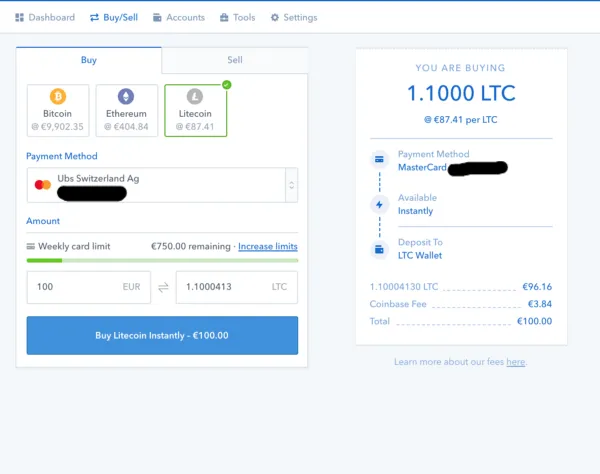
Task: Click the MasterCard logo in payment method
Action: coord(42,185)
